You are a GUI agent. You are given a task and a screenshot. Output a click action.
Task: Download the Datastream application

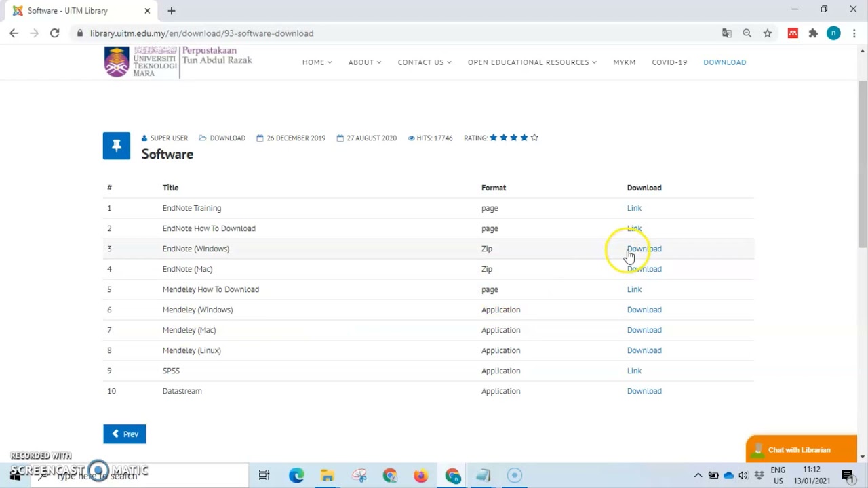[644, 391]
